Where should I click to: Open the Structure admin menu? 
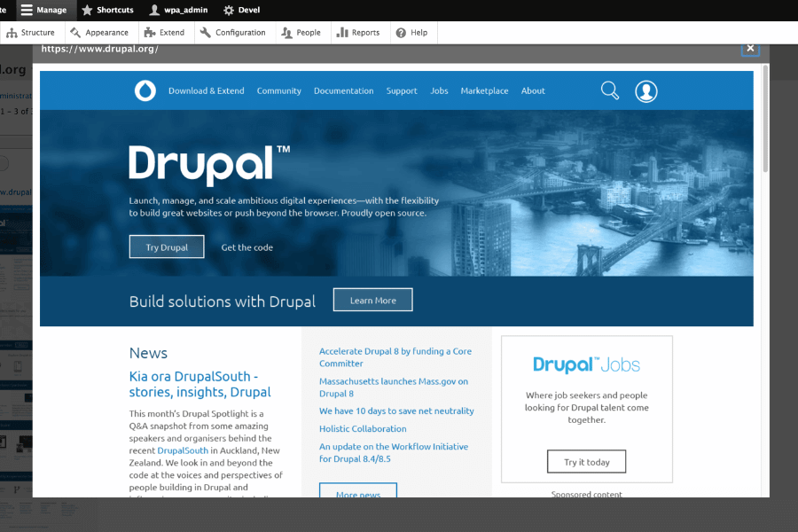[30, 33]
